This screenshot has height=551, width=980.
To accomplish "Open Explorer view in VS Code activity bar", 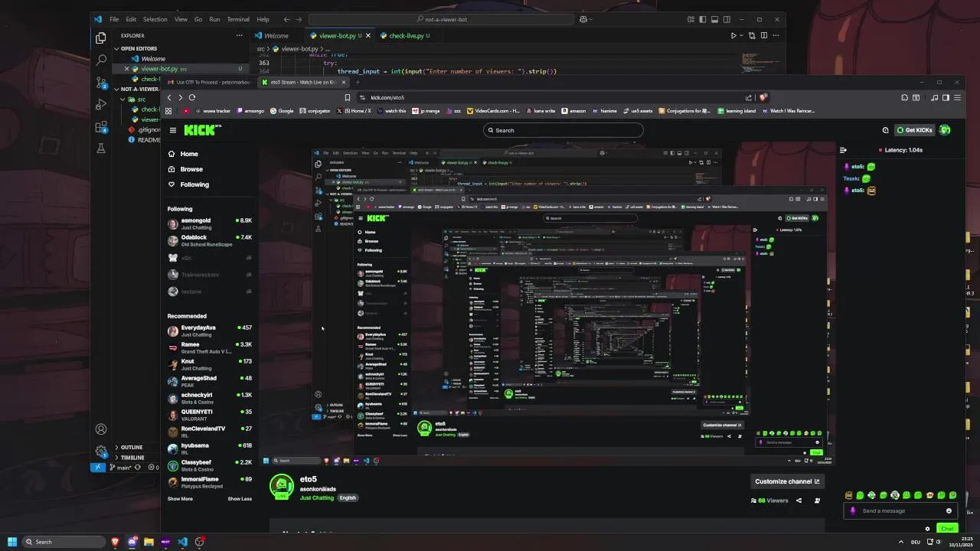I will coord(101,37).
